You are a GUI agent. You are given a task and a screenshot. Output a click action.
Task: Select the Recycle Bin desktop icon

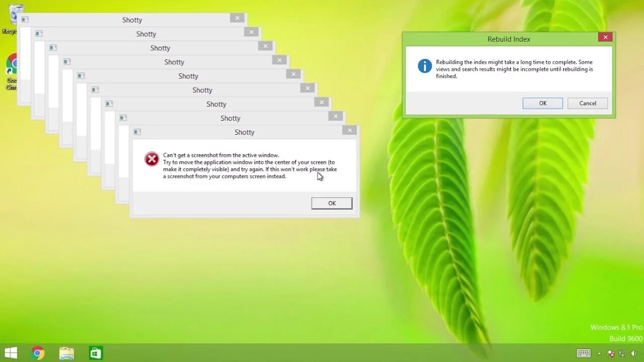14,19
